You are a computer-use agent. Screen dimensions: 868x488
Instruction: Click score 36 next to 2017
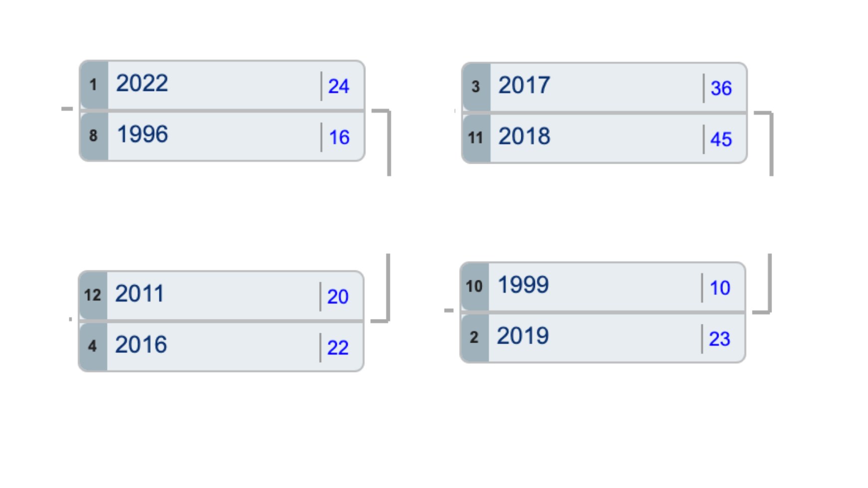721,89
